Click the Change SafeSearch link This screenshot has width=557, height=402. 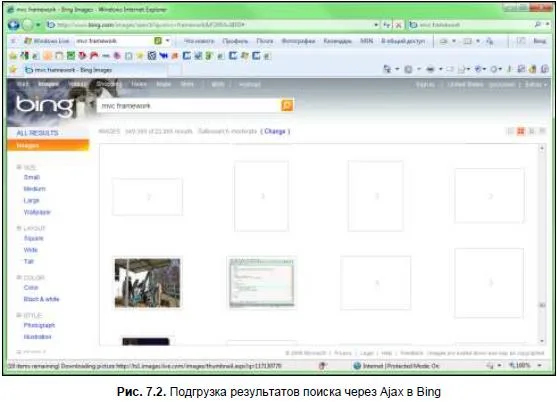pos(275,131)
